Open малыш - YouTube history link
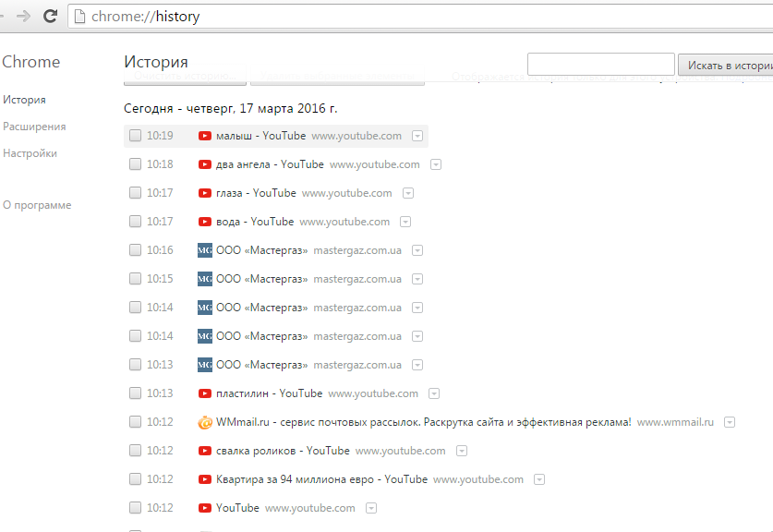The width and height of the screenshot is (773, 532). (260, 136)
